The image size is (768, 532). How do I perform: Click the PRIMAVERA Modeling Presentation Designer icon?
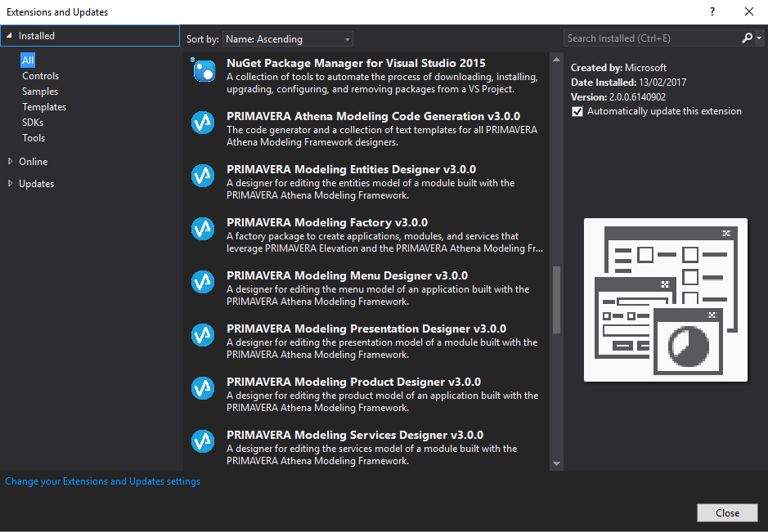coord(203,335)
